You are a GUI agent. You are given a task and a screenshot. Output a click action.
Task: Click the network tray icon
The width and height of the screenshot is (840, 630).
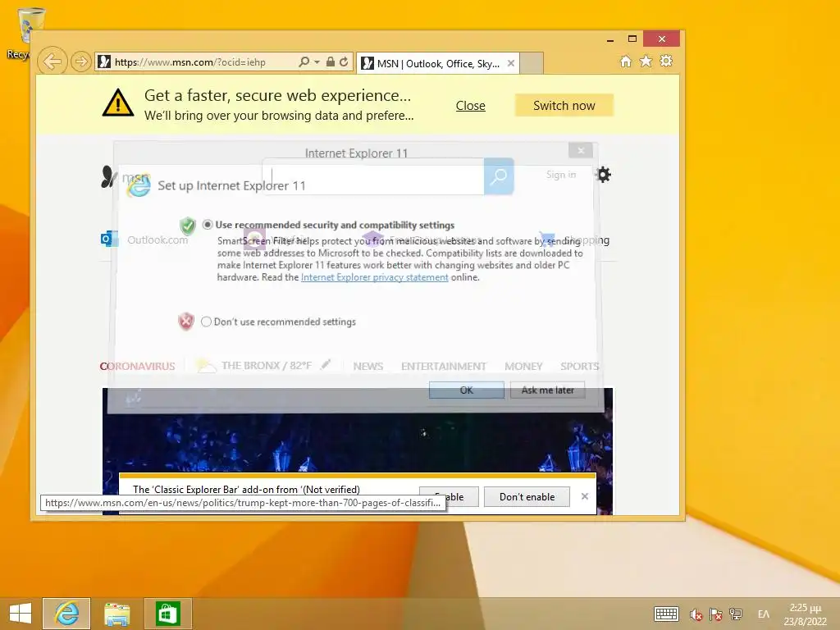point(736,614)
